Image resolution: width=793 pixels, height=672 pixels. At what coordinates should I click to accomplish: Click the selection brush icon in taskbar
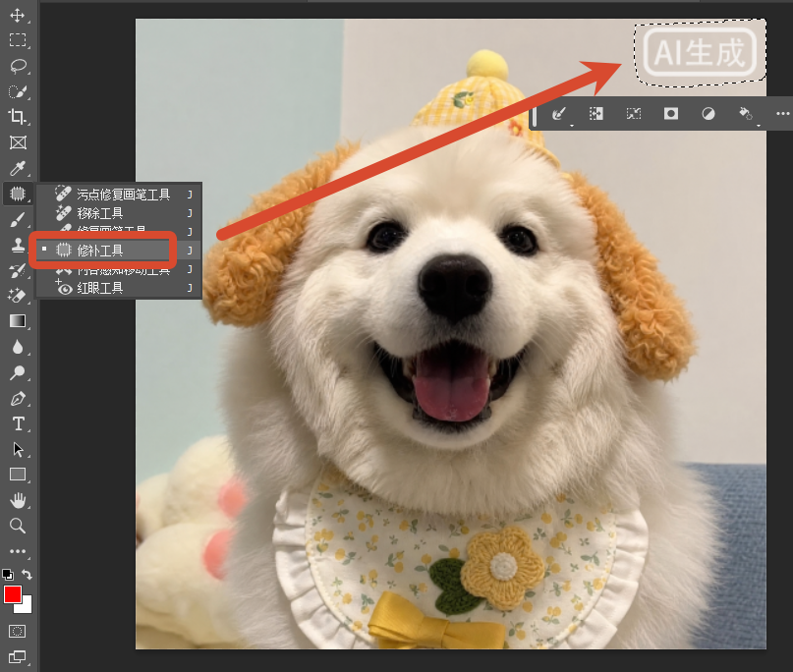pyautogui.click(x=559, y=114)
